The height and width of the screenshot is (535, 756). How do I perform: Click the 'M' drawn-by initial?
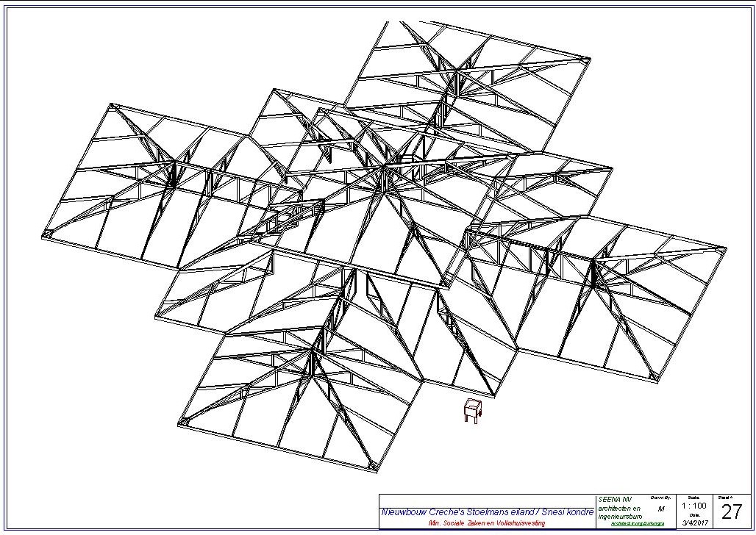[660, 509]
